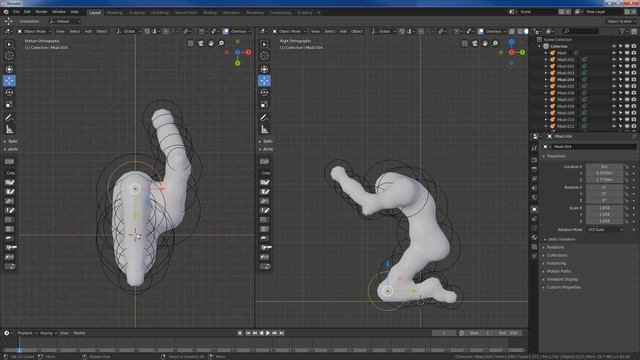Choose the Measure tool in right viewport toolbar
The width and height of the screenshot is (640, 360).
click(x=264, y=129)
